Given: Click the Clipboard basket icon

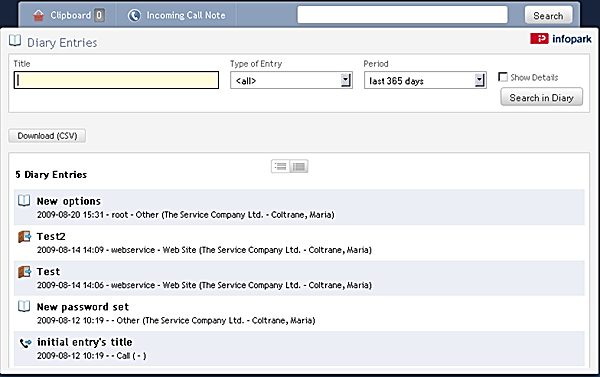Looking at the screenshot, I should [x=38, y=15].
